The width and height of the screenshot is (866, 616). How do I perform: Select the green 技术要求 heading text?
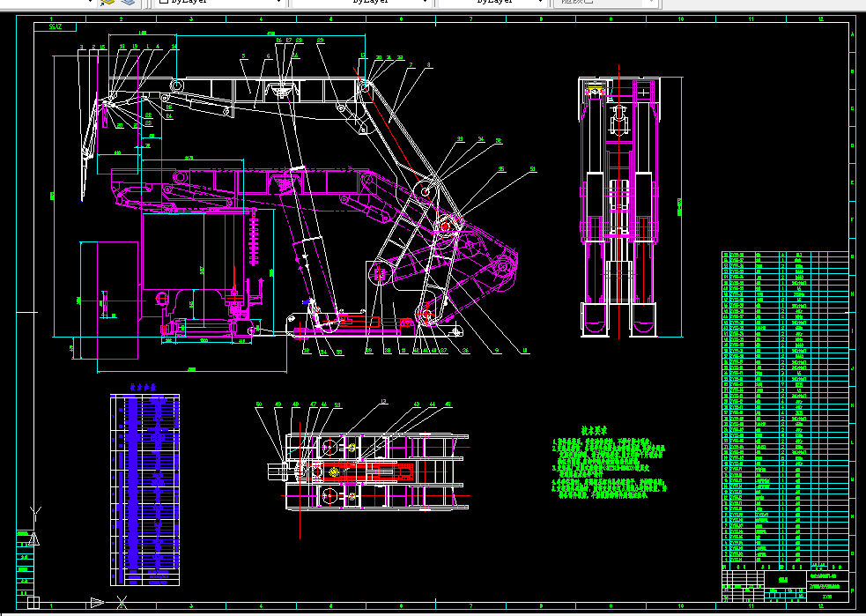[x=595, y=430]
